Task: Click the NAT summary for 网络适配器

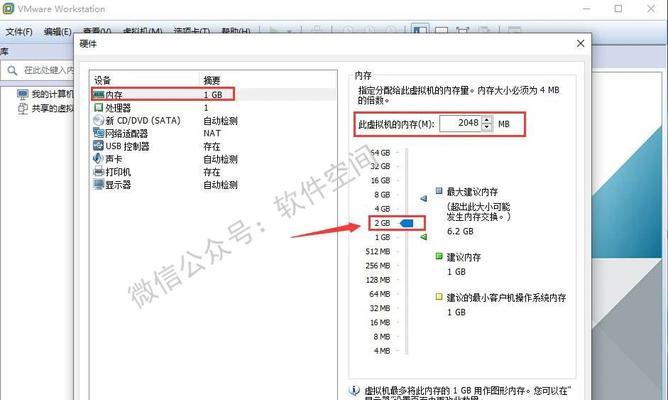Action: pos(212,133)
